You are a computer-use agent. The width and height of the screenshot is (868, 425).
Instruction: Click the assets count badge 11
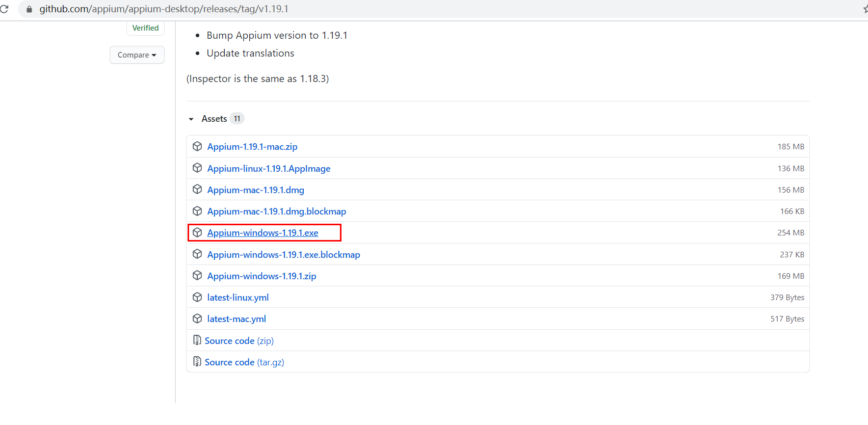click(x=237, y=119)
